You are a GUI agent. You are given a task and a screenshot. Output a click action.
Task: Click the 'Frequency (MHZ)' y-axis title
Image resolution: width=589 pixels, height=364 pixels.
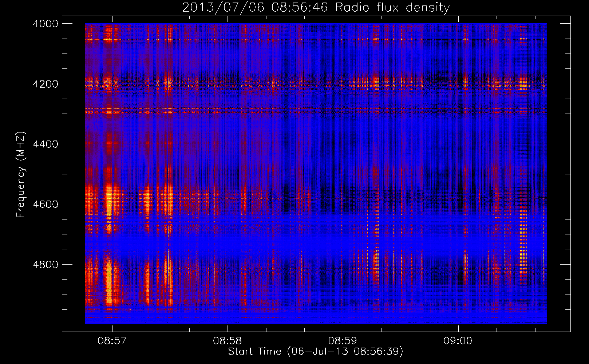pos(21,175)
